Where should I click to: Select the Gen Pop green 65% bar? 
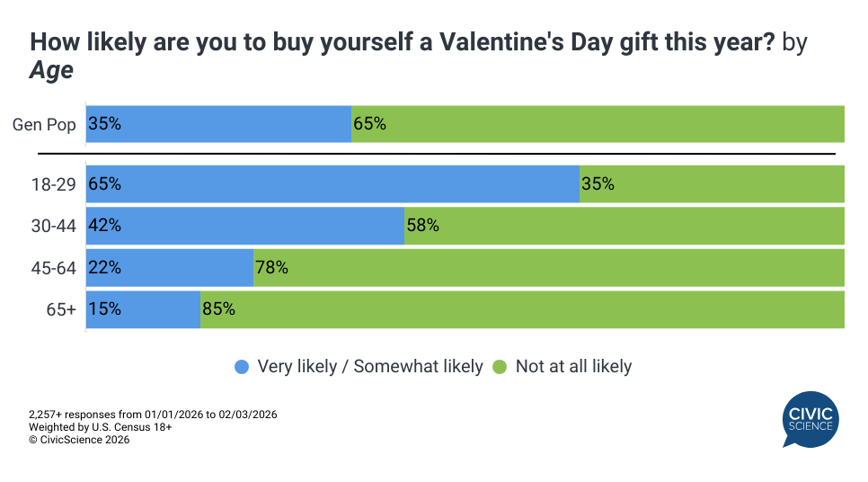598,124
